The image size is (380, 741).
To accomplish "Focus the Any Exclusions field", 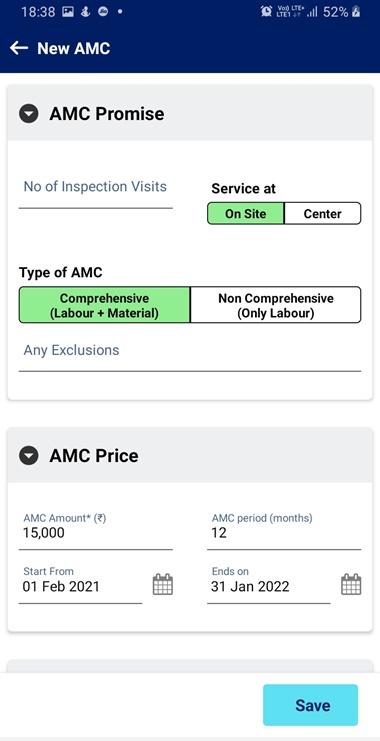I will click(190, 355).
